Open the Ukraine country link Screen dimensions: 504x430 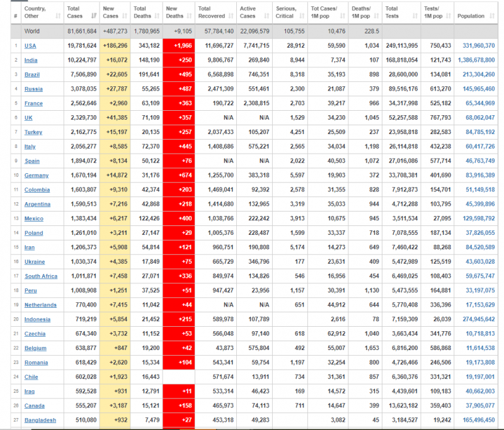tap(35, 262)
